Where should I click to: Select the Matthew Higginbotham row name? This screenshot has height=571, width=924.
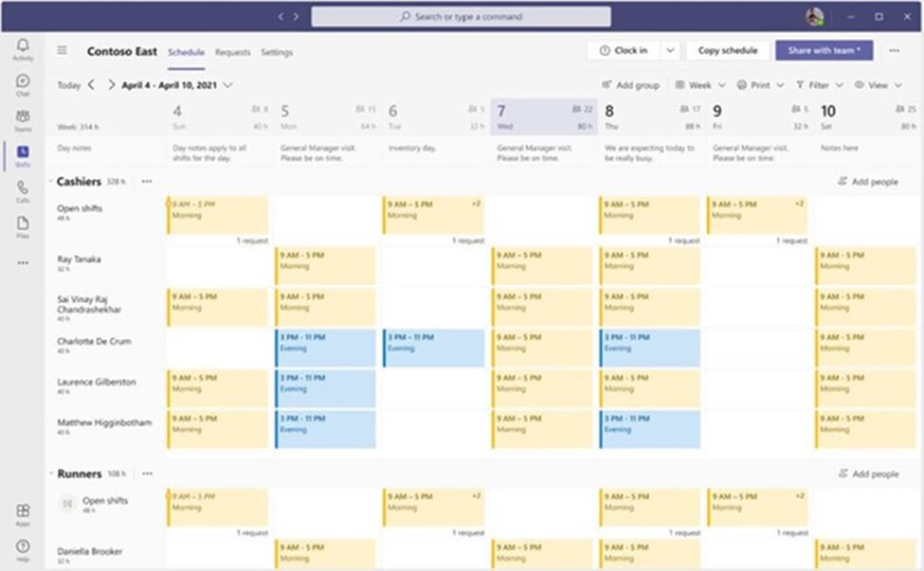[104, 422]
